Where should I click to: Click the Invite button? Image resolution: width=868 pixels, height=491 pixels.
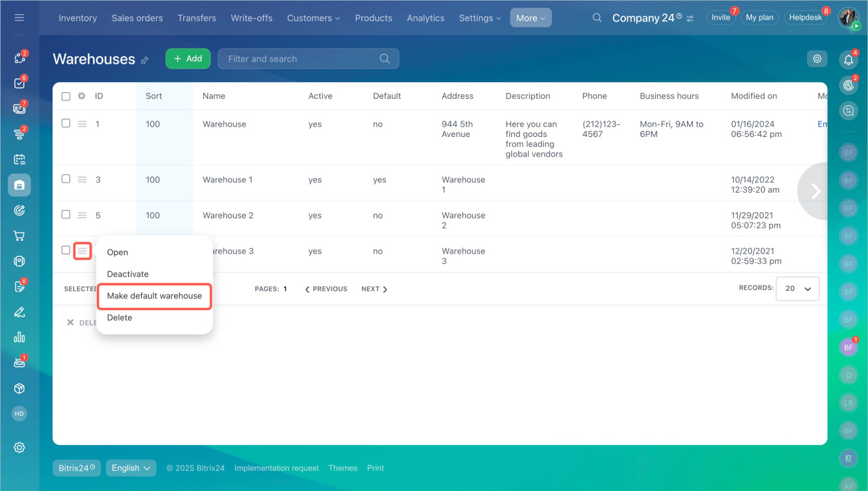(721, 18)
